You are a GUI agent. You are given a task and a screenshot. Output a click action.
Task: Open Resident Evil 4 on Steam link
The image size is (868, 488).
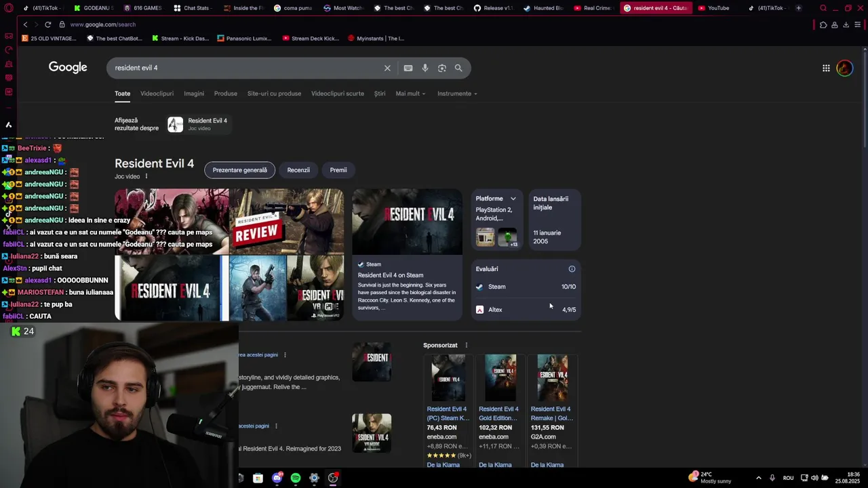(x=391, y=275)
